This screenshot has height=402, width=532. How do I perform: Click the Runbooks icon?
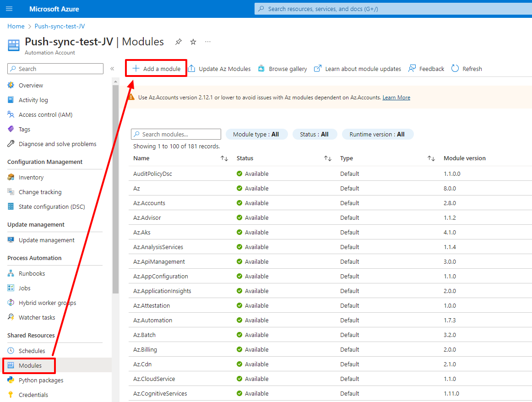point(11,273)
